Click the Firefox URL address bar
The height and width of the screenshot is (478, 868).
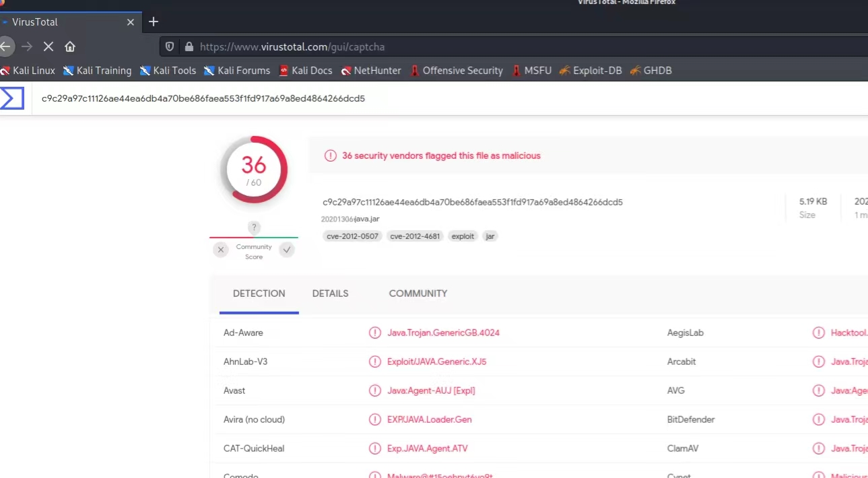[x=525, y=47]
